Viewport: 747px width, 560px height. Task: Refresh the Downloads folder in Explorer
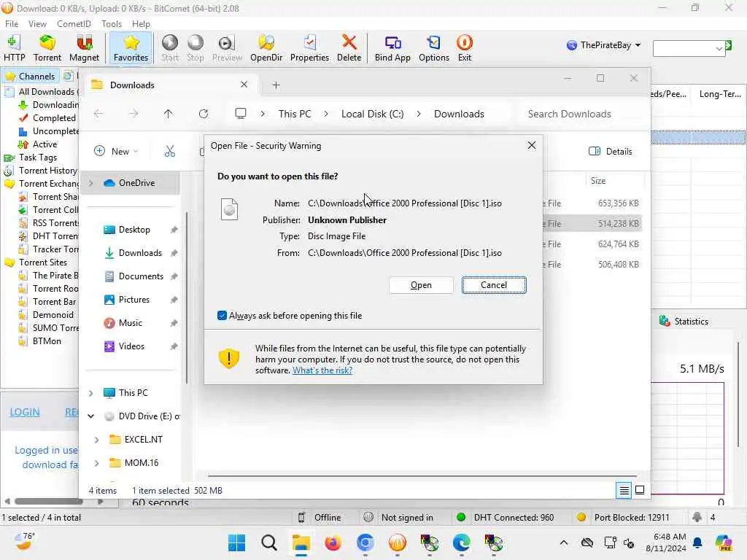(204, 114)
